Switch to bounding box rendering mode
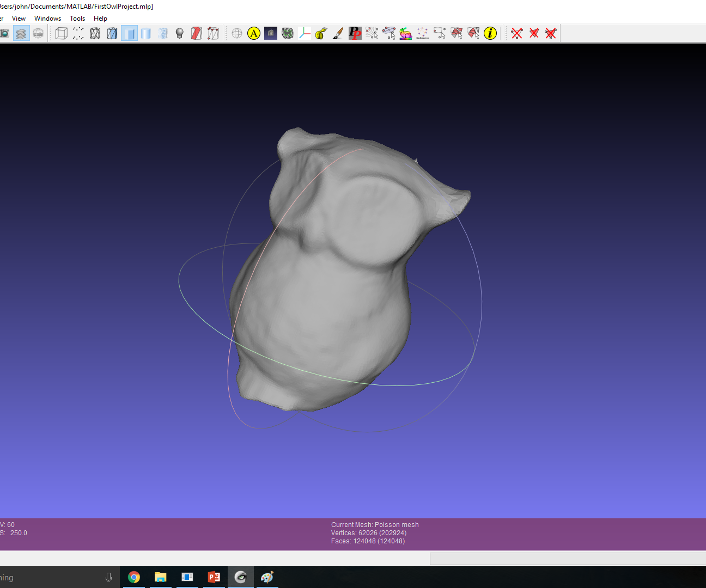706x588 pixels. [x=61, y=33]
